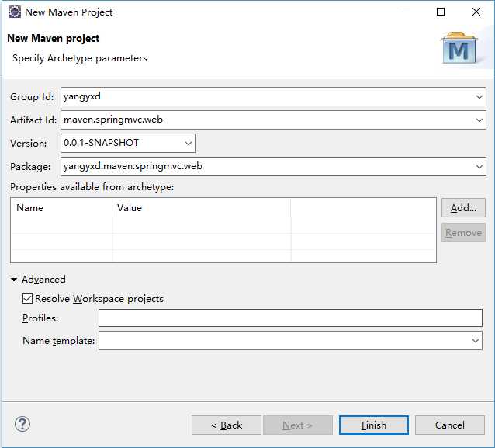Collapse the Advanced section

click(x=14, y=280)
